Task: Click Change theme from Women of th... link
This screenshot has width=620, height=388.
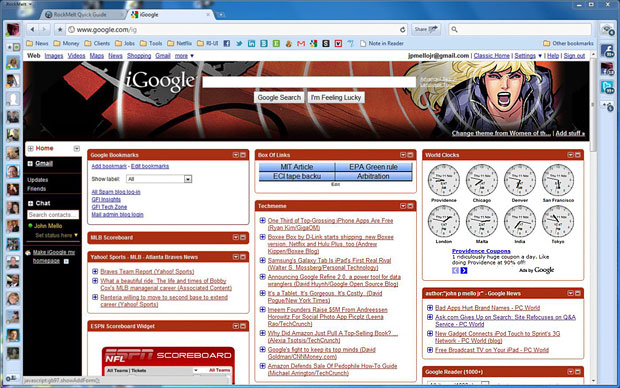Action: click(501, 133)
